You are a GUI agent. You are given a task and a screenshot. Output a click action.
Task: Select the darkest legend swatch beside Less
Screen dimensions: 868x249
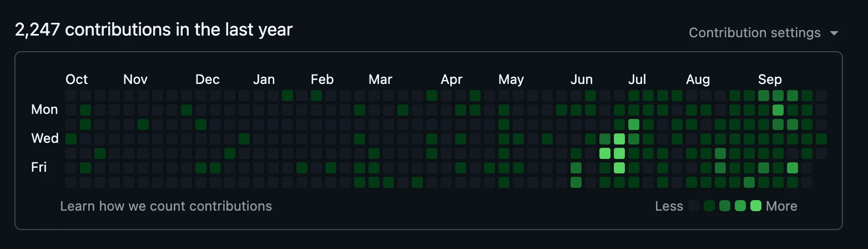pyautogui.click(x=693, y=206)
